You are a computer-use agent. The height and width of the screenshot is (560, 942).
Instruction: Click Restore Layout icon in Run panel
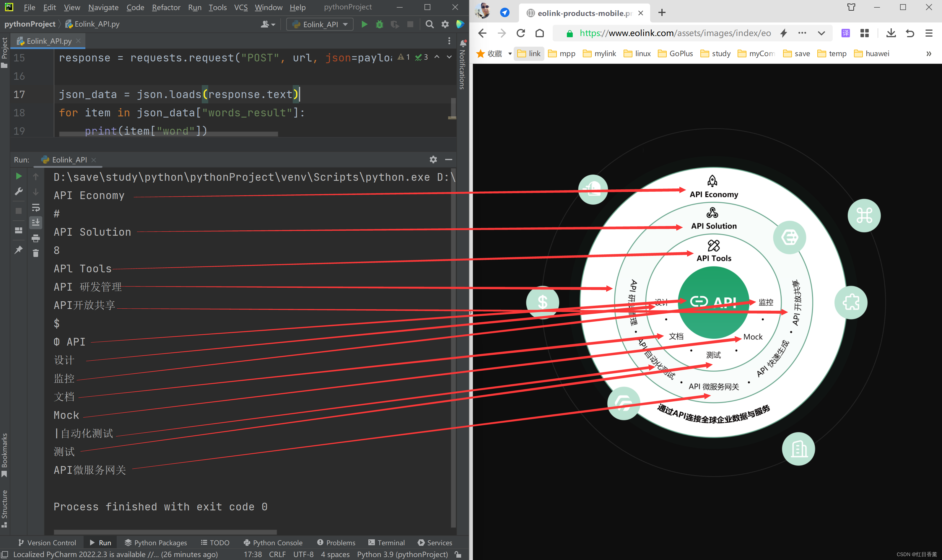click(x=19, y=230)
